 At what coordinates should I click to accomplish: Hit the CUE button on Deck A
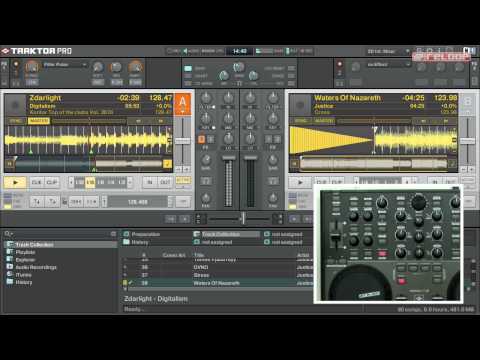(x=36, y=182)
